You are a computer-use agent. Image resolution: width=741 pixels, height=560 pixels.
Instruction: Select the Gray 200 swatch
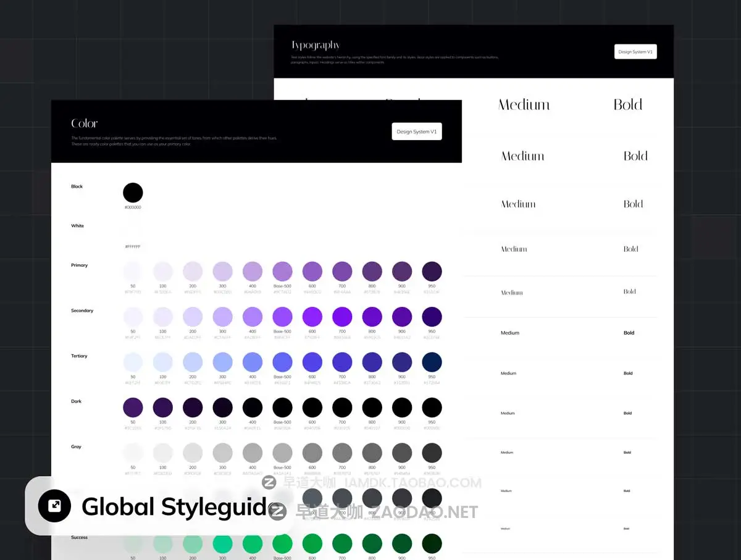(193, 453)
